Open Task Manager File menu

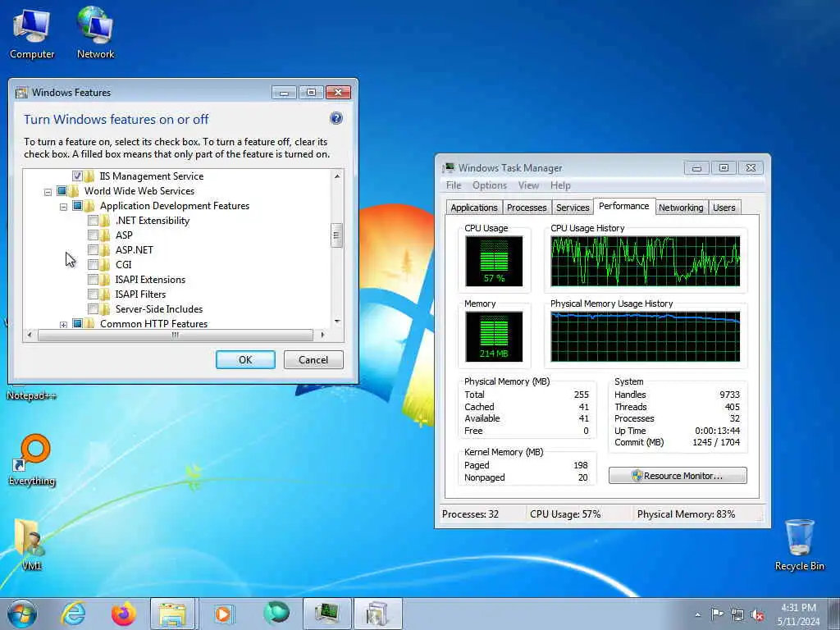coord(453,185)
